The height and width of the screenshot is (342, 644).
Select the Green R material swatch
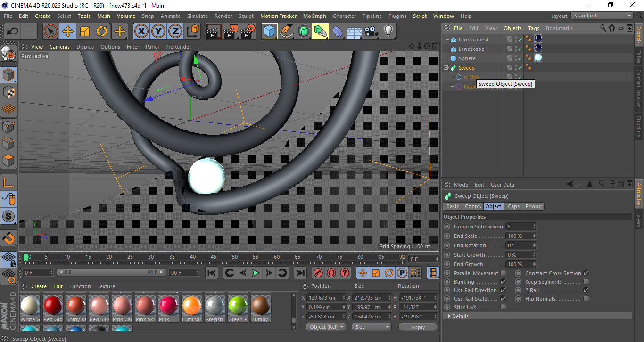(x=237, y=309)
